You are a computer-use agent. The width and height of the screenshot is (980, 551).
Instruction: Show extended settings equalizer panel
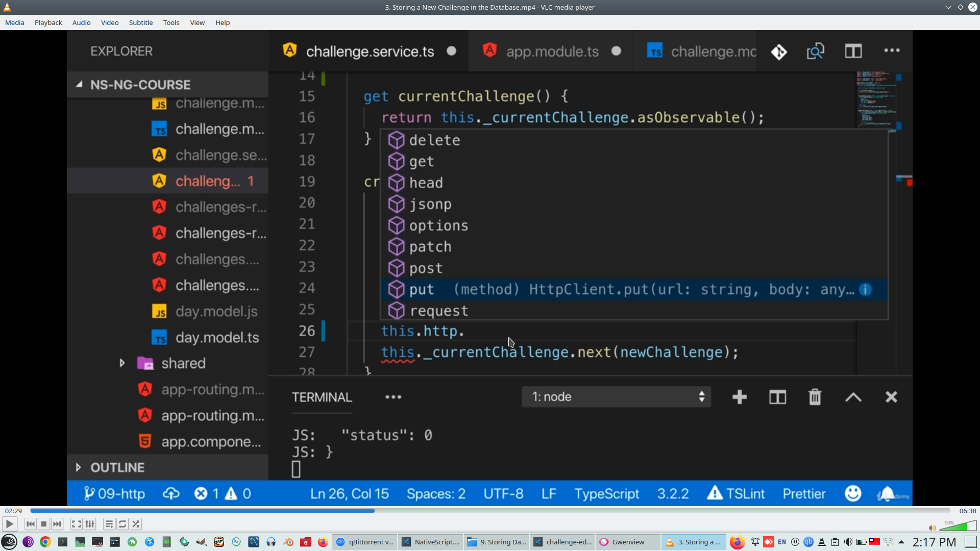pyautogui.click(x=90, y=524)
